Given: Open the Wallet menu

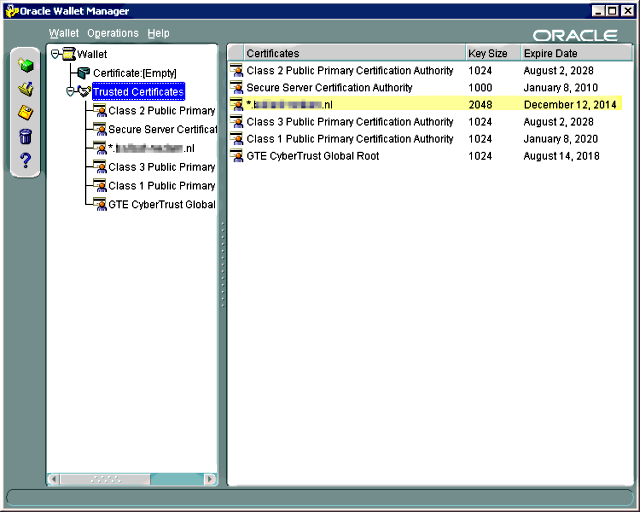Looking at the screenshot, I should (x=64, y=33).
